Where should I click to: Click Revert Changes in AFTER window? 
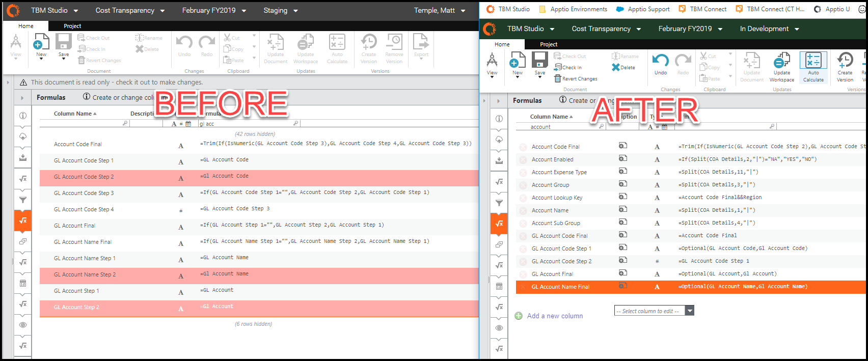[576, 79]
